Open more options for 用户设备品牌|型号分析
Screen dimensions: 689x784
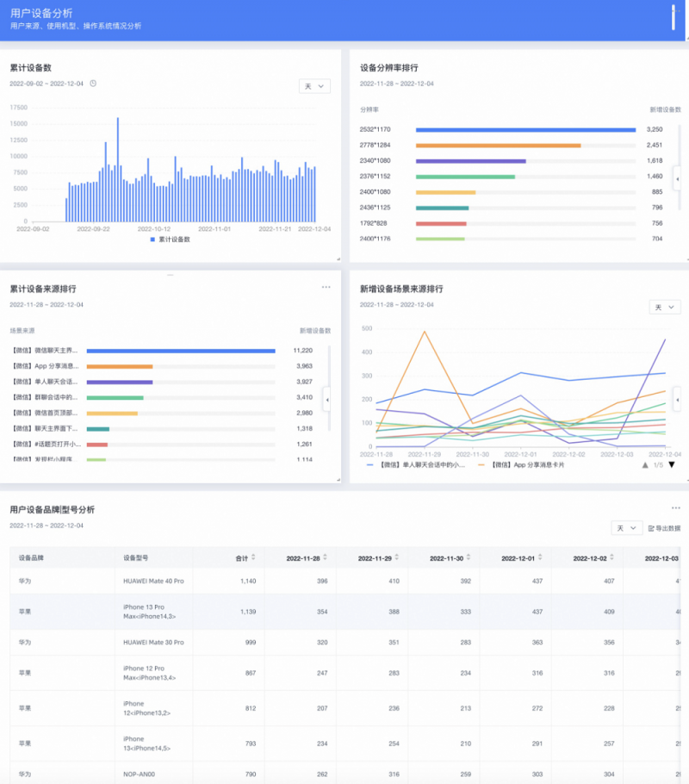pyautogui.click(x=676, y=508)
